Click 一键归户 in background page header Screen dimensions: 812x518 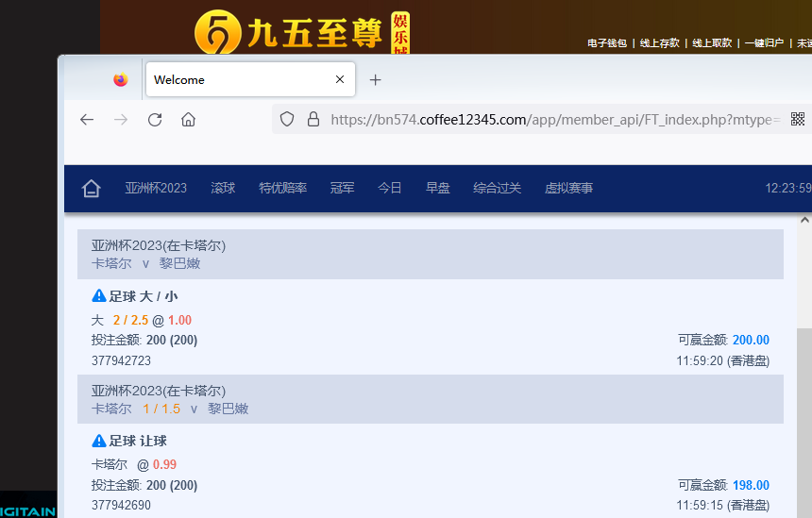click(764, 43)
